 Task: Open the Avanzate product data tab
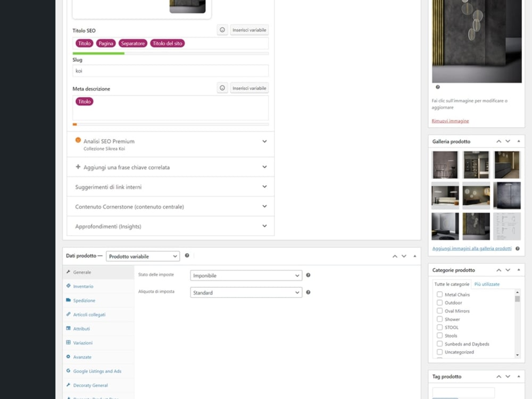(x=98, y=357)
